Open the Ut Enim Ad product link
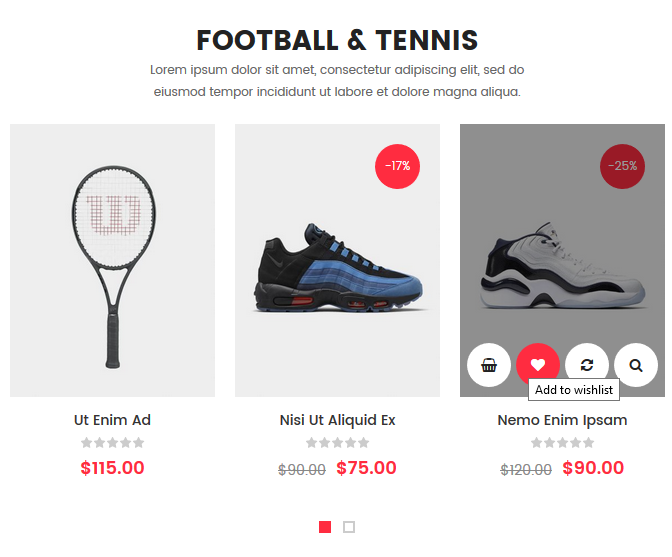 click(112, 420)
